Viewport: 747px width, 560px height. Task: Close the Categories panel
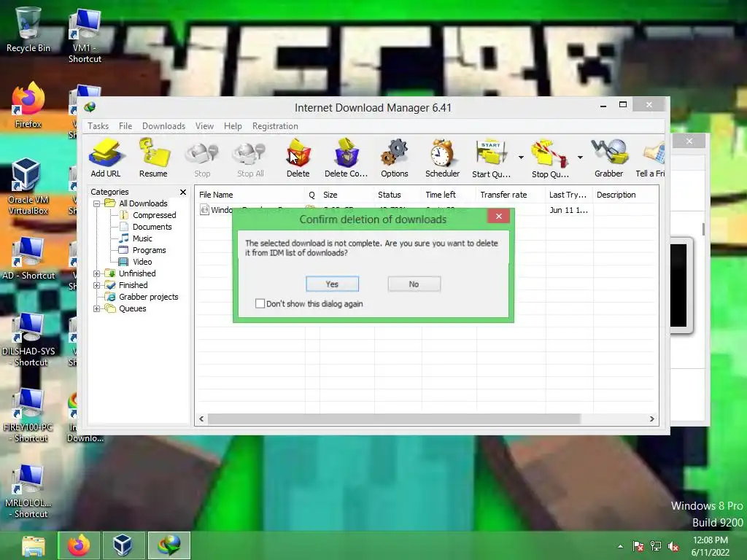coord(183,192)
